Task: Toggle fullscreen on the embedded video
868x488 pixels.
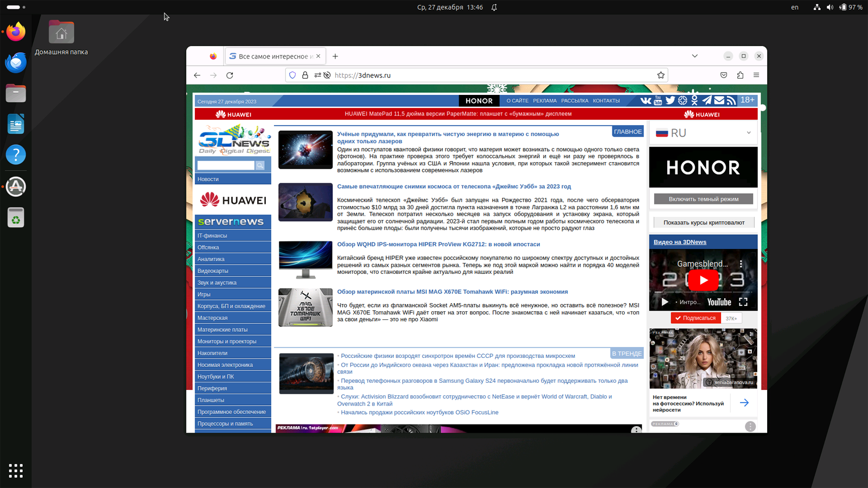Action: point(743,302)
